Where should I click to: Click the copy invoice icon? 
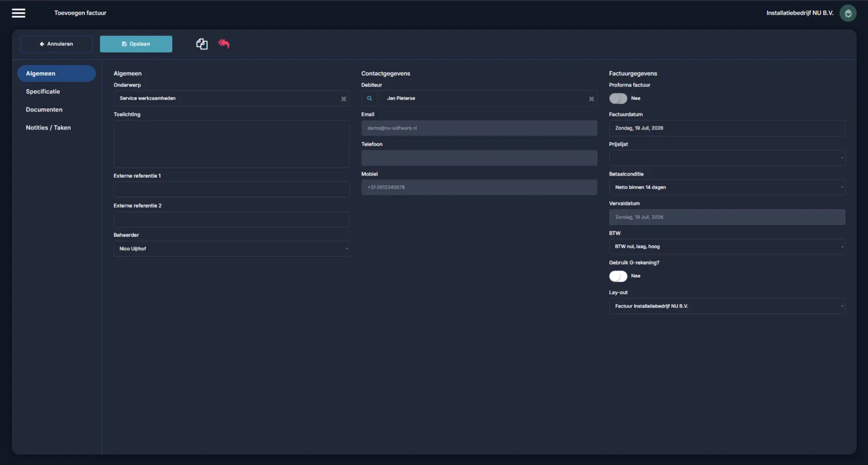(x=202, y=44)
